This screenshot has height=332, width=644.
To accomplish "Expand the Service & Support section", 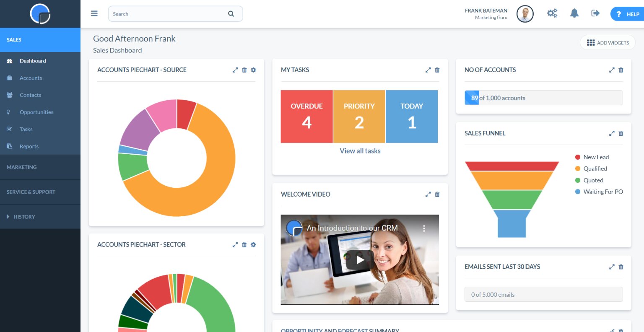I will click(x=31, y=192).
